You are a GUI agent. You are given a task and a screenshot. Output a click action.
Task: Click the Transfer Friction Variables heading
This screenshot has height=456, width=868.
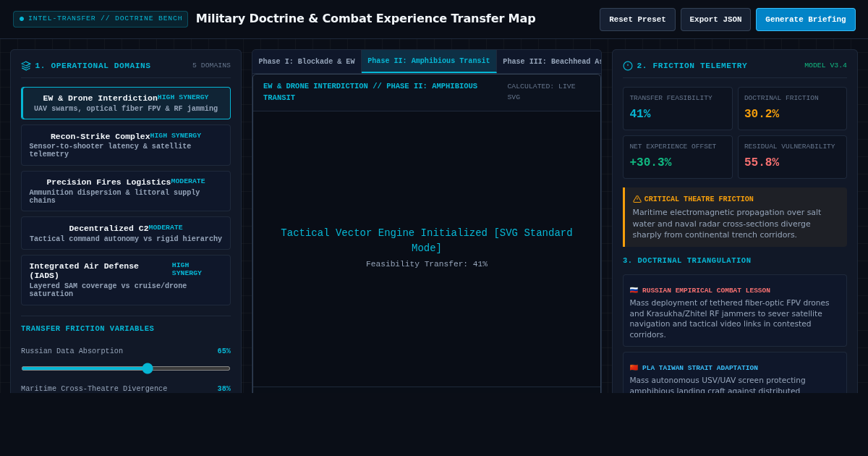tap(88, 329)
